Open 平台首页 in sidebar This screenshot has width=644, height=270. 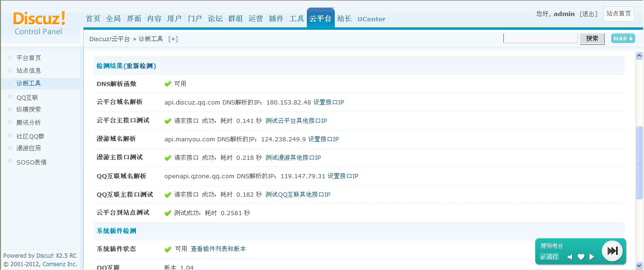pyautogui.click(x=29, y=58)
